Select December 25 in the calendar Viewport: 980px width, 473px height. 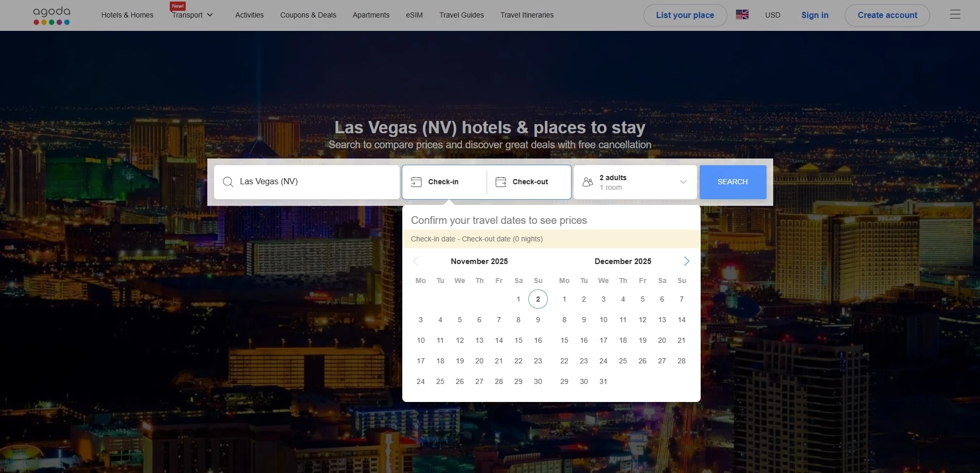(623, 361)
